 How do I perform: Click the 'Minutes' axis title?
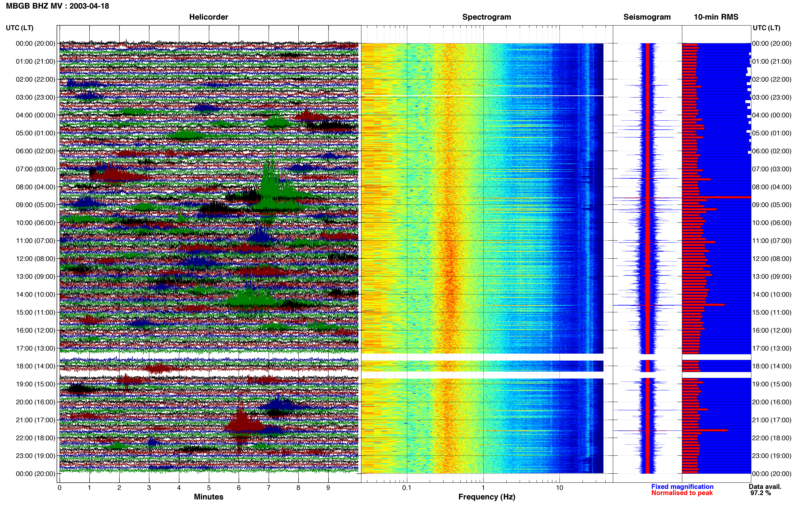209,497
